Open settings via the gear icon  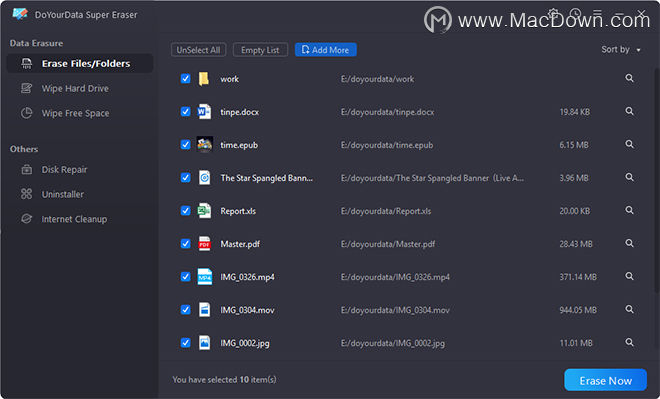tap(553, 13)
